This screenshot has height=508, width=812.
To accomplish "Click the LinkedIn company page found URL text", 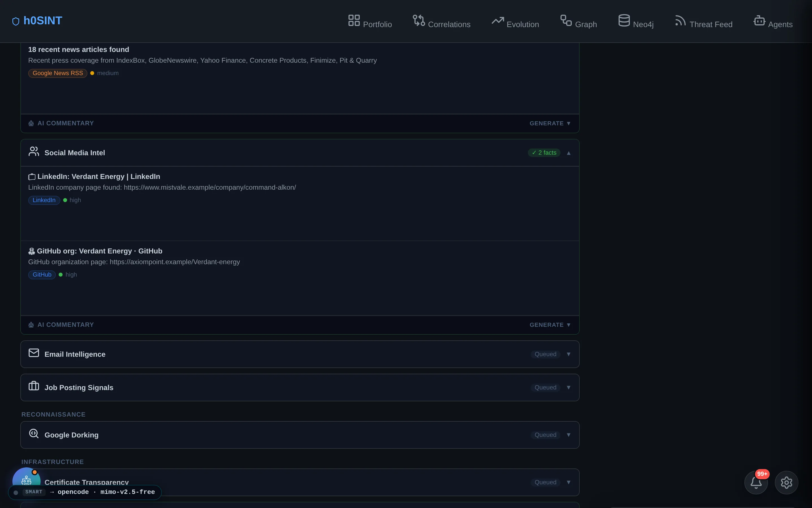I will [162, 187].
